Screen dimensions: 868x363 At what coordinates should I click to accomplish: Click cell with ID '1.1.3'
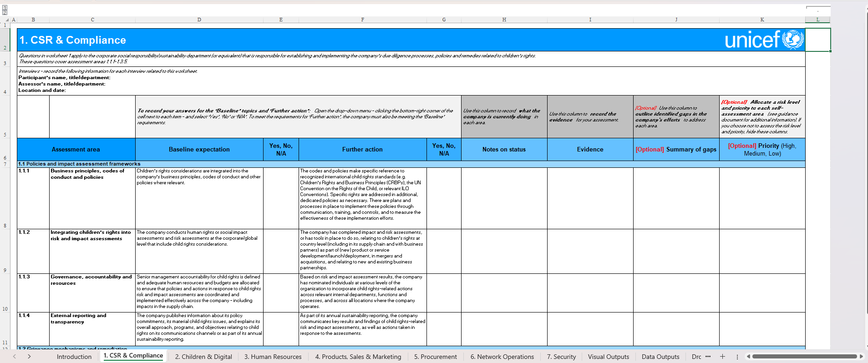33,293
